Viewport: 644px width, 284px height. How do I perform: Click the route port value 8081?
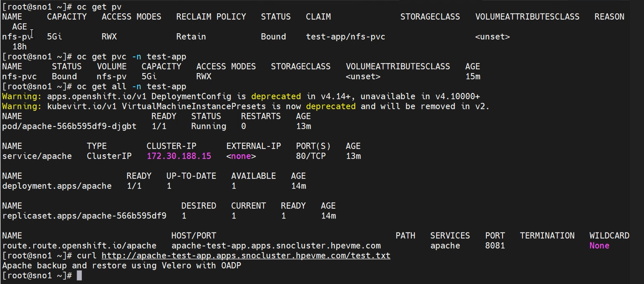point(495,246)
